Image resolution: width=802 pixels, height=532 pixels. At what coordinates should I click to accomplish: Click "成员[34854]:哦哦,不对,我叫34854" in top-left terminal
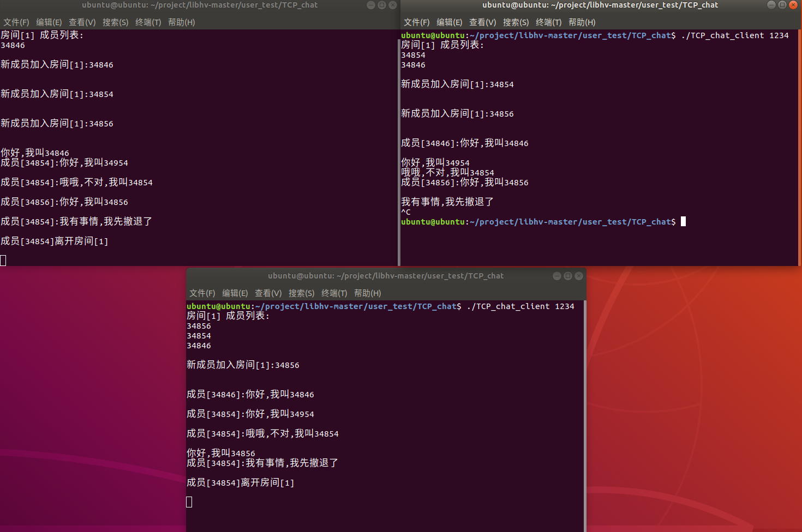click(77, 182)
